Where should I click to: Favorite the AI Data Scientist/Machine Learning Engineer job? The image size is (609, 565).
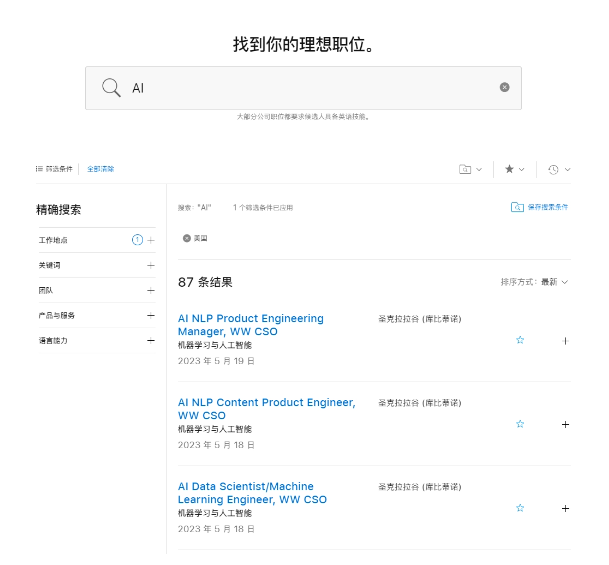[x=520, y=508]
